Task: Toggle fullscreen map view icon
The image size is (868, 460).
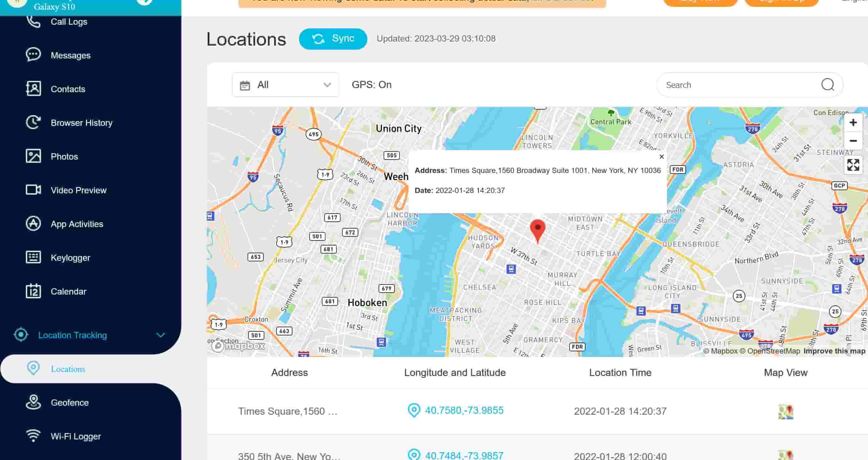Action: click(x=853, y=165)
